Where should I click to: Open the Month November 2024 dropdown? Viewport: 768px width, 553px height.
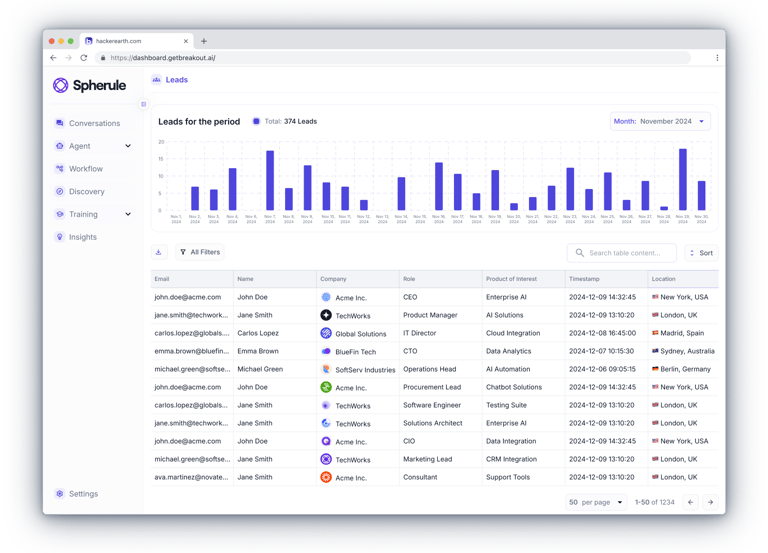[x=660, y=121]
